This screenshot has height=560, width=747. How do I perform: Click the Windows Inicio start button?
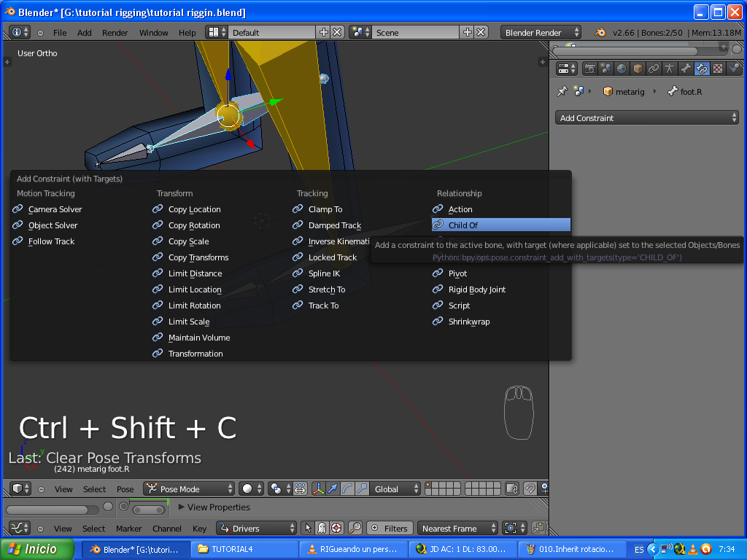pos(38,549)
